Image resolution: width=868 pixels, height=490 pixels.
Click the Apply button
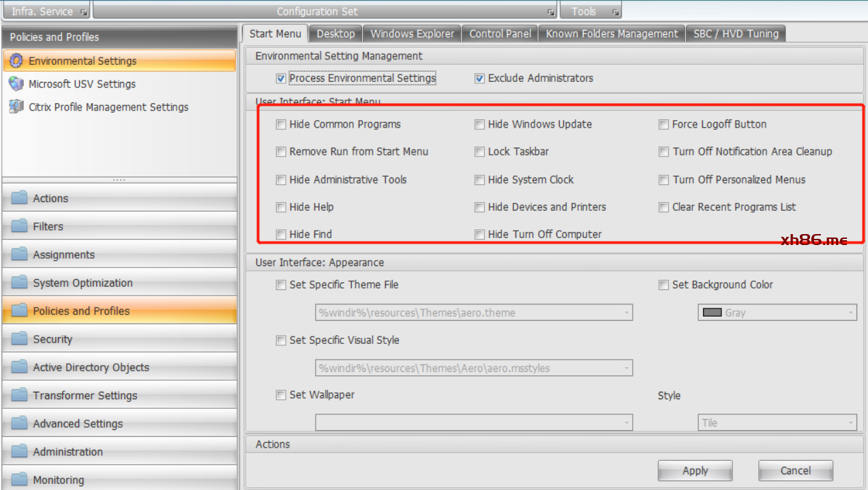point(695,471)
